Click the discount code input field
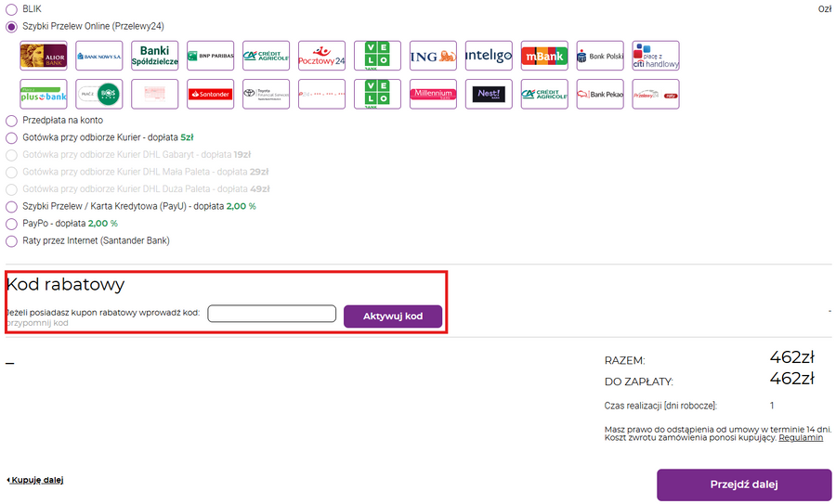Viewport: 836px width, 504px height. pyautogui.click(x=271, y=315)
